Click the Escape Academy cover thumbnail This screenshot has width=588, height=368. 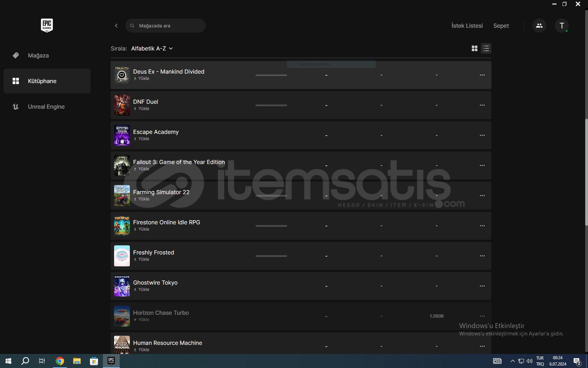(122, 135)
